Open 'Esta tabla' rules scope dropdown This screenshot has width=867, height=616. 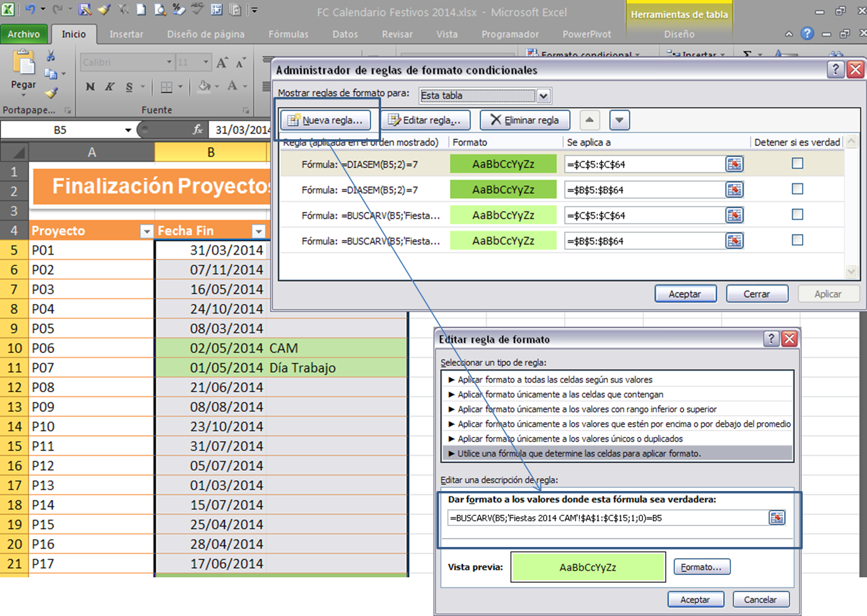(x=543, y=96)
